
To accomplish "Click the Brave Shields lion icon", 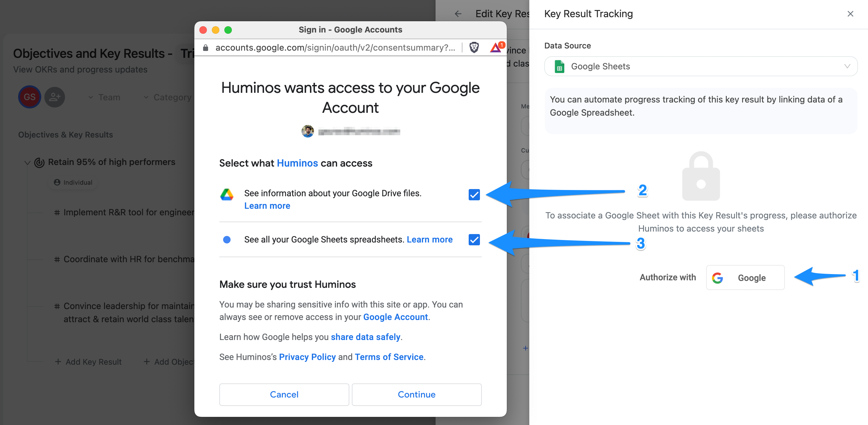I will point(474,47).
